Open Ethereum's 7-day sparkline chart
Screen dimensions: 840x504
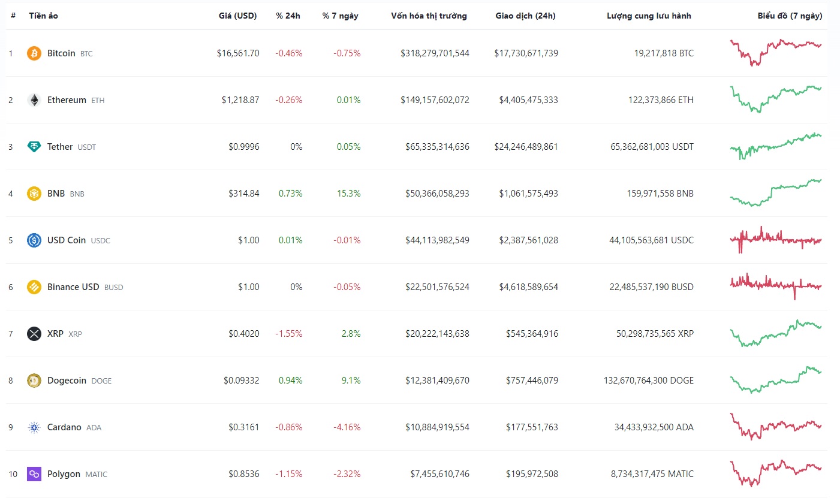tap(776, 99)
